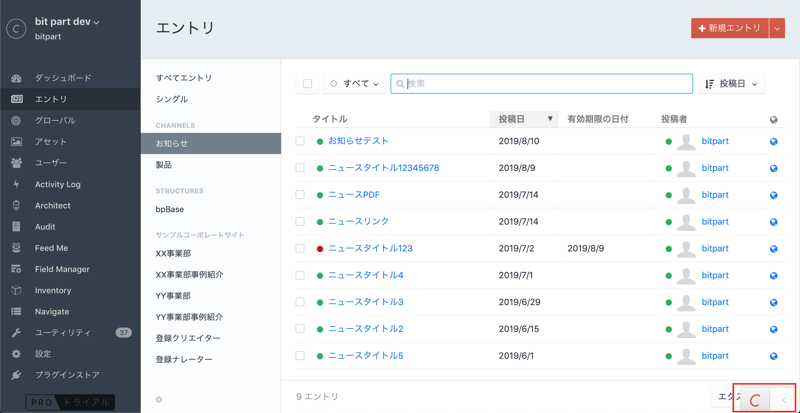Screen dimensions: 800x413
Task: Click the Architect icon in sidebar
Action: pyautogui.click(x=16, y=206)
